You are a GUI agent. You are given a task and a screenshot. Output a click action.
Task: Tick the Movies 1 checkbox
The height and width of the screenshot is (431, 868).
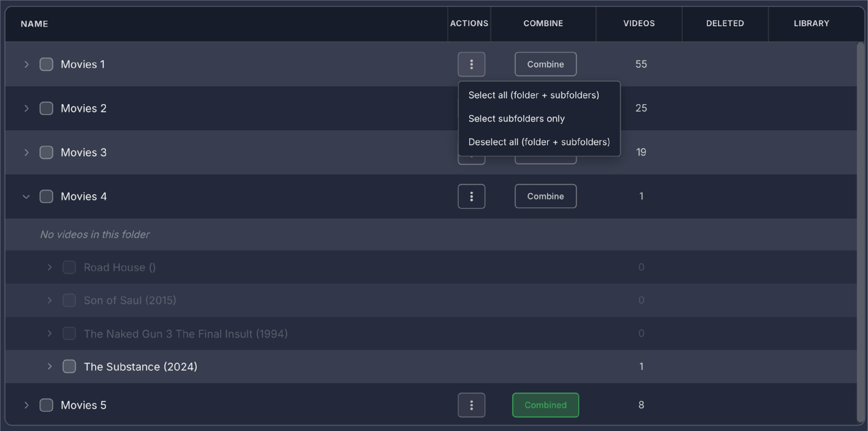[x=46, y=64]
